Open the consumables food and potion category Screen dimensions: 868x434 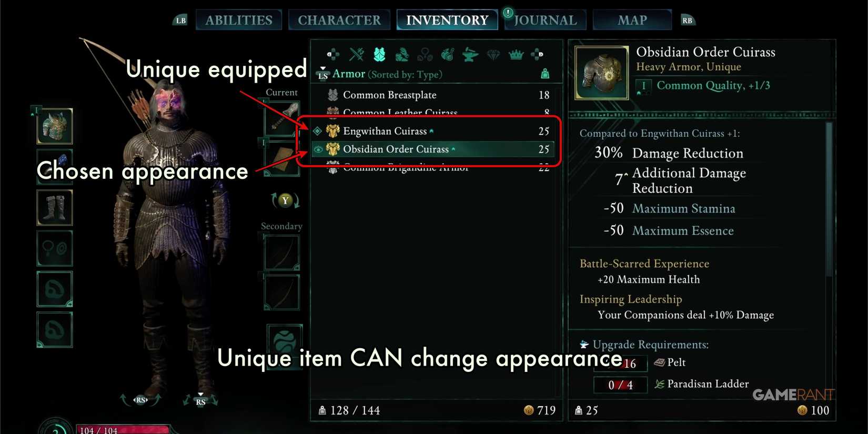[x=448, y=54]
